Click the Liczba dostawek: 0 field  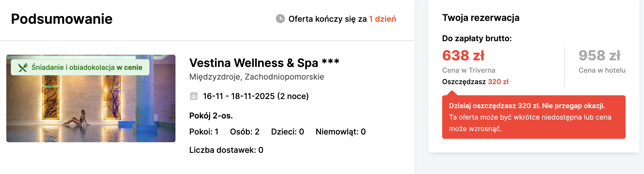pos(226,150)
